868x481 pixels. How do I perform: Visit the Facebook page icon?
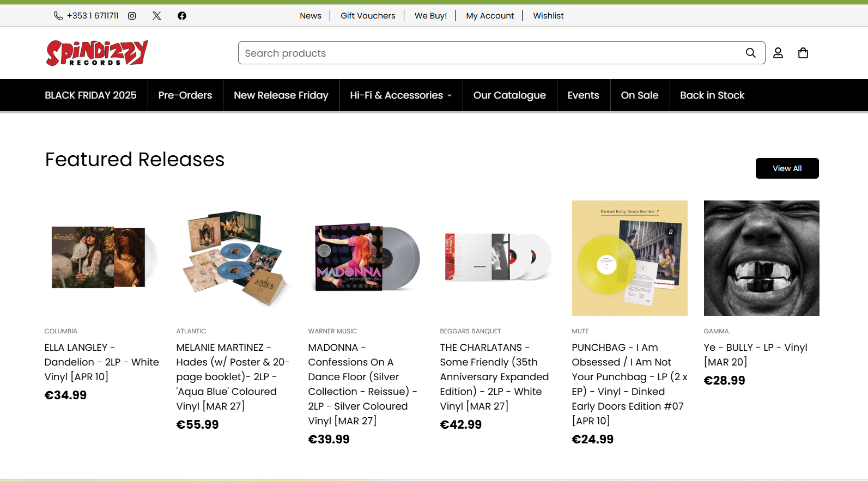coord(182,16)
